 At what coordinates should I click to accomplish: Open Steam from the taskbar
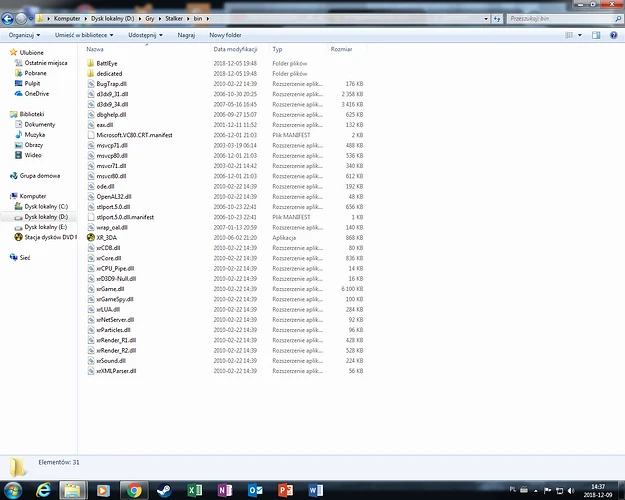coord(164,490)
